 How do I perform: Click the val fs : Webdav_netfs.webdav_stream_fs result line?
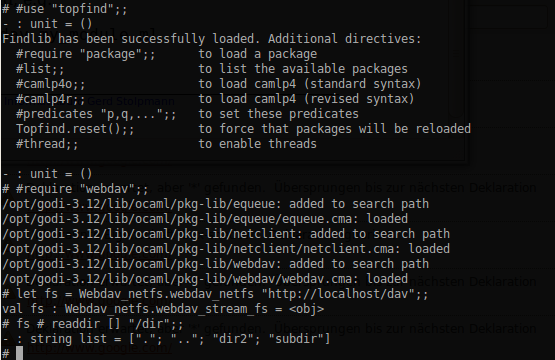(163, 309)
